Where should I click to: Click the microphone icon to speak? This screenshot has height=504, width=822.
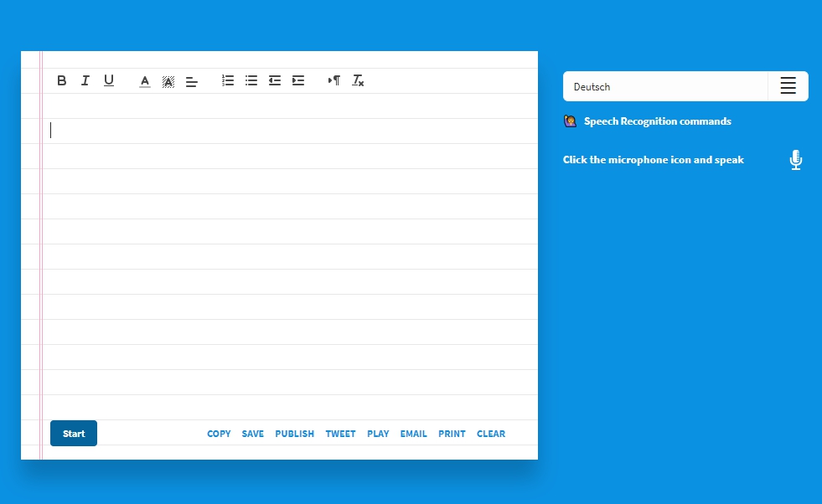[796, 160]
